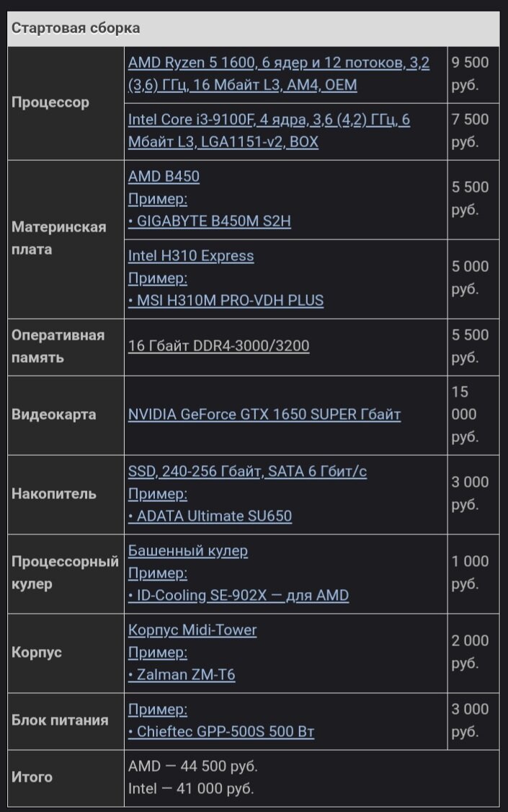This screenshot has height=812, width=508.
Task: Open the Intel Core i3-9100F processor link
Action: tap(269, 131)
